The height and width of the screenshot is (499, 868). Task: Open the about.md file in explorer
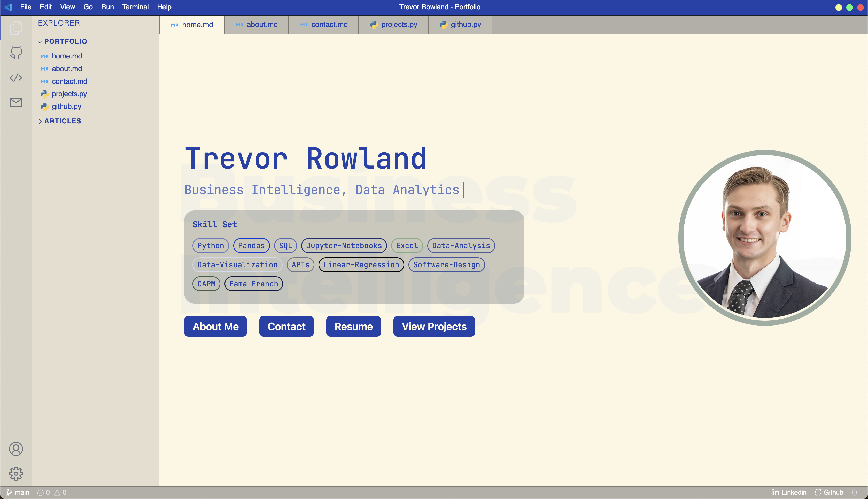pyautogui.click(x=67, y=68)
